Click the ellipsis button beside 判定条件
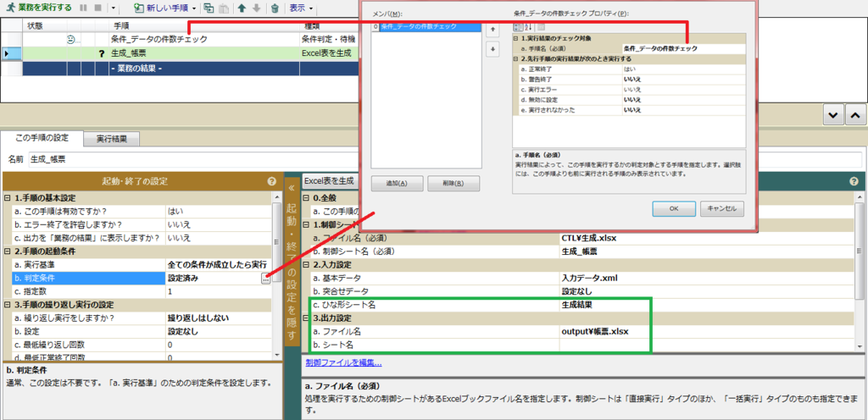 [265, 279]
